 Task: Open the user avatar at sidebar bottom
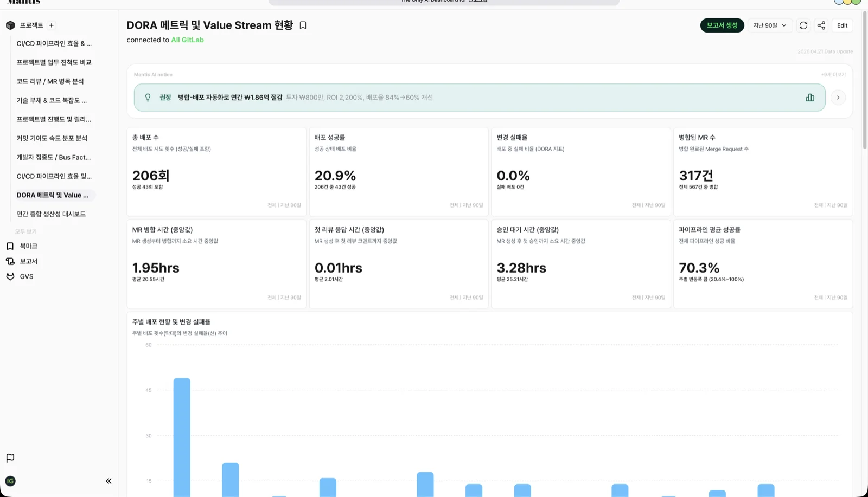(10, 481)
